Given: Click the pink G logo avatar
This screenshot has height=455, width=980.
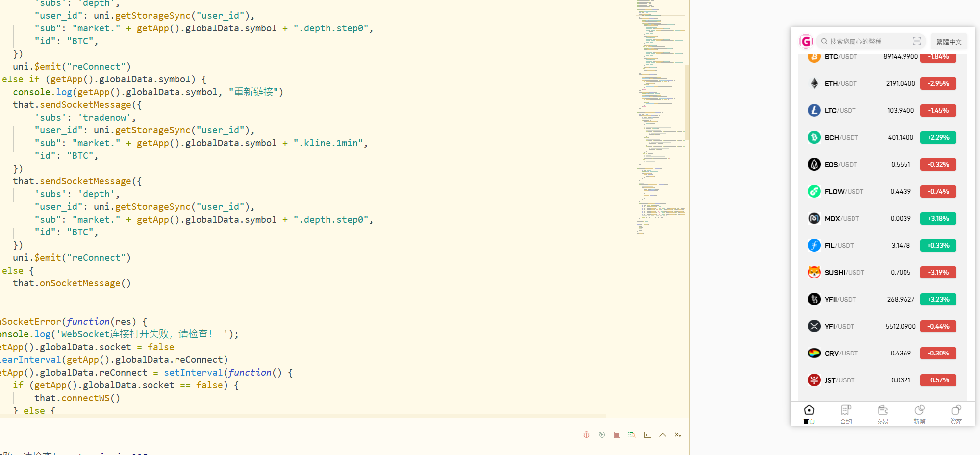Looking at the screenshot, I should (x=806, y=41).
